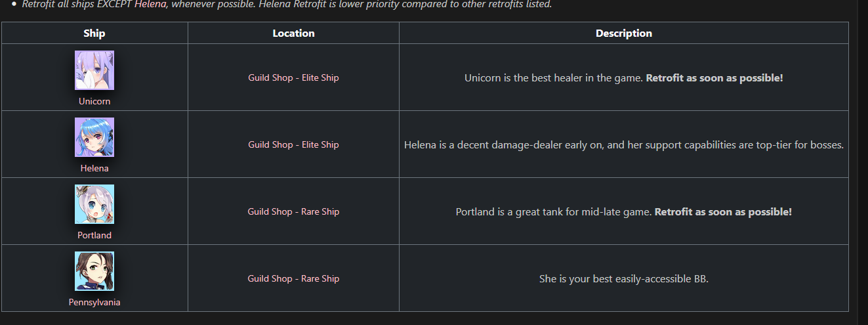Select Unicorn's Guild Shop - Elite Ship text
The width and height of the screenshot is (868, 325).
pos(293,77)
